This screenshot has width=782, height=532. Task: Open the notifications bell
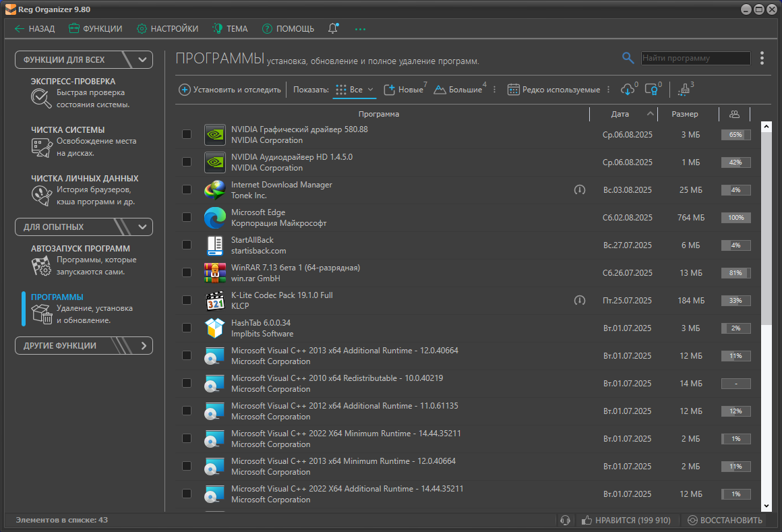(x=333, y=28)
